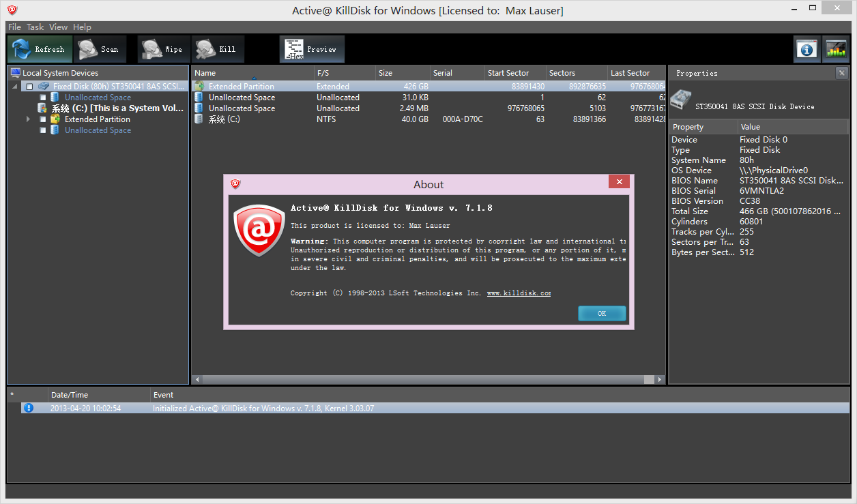Open the View menu
857x504 pixels.
click(58, 27)
